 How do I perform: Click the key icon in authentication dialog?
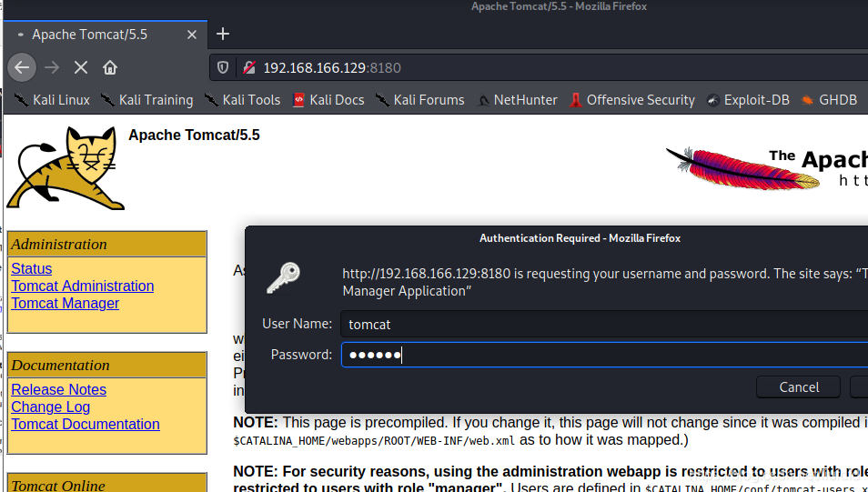(x=283, y=277)
